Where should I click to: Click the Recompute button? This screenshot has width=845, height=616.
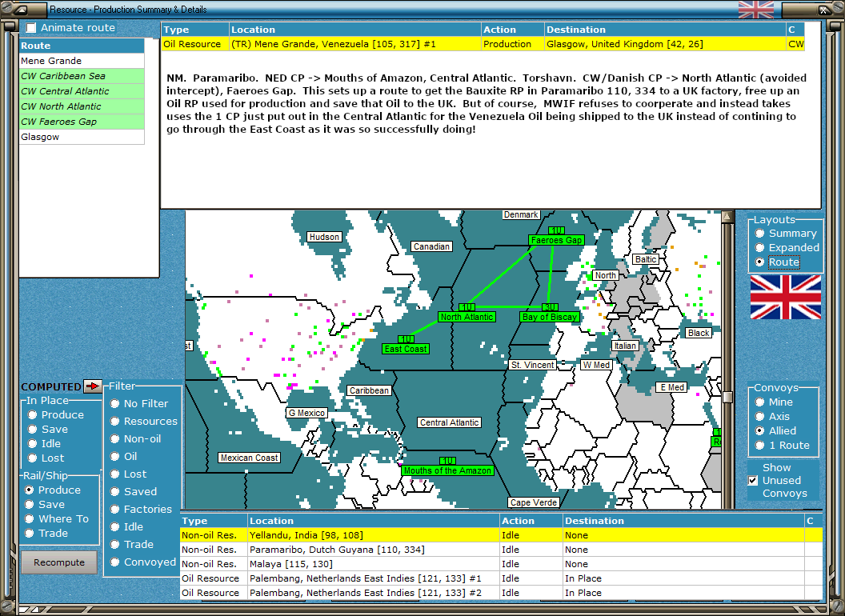(x=59, y=562)
